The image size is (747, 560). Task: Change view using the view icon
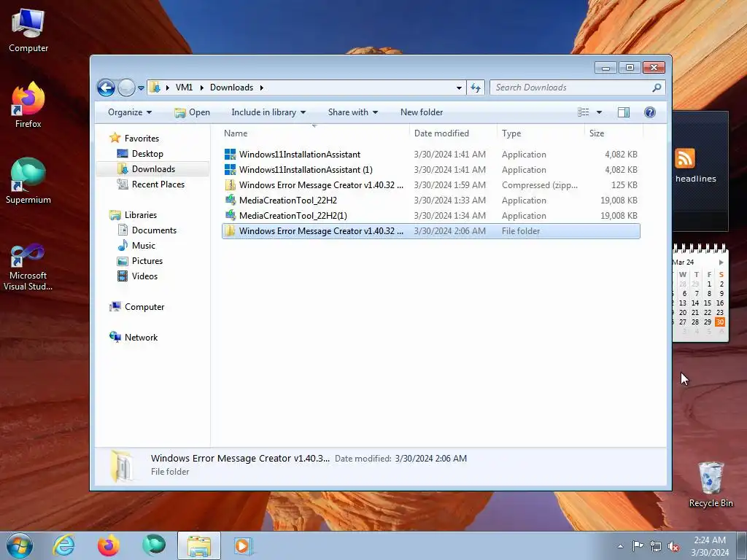(583, 112)
